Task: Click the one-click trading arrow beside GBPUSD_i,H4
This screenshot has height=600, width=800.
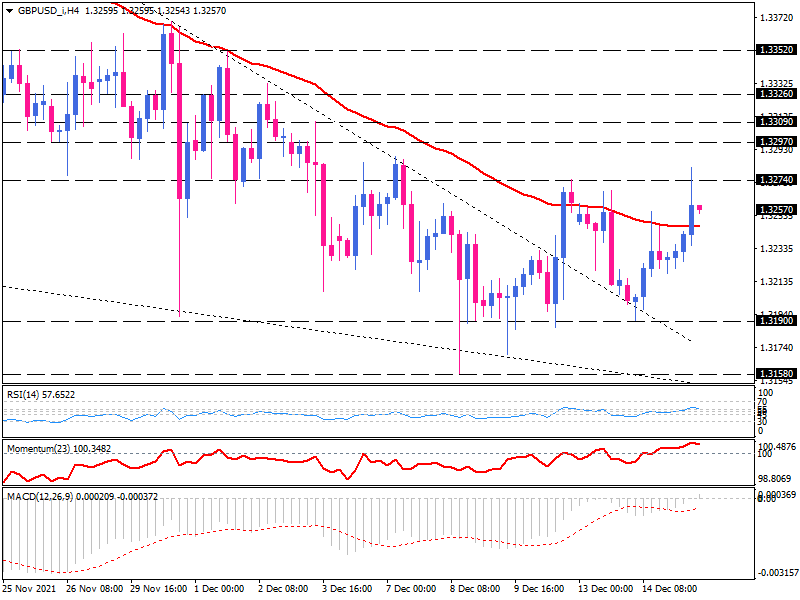Action: click(x=10, y=9)
